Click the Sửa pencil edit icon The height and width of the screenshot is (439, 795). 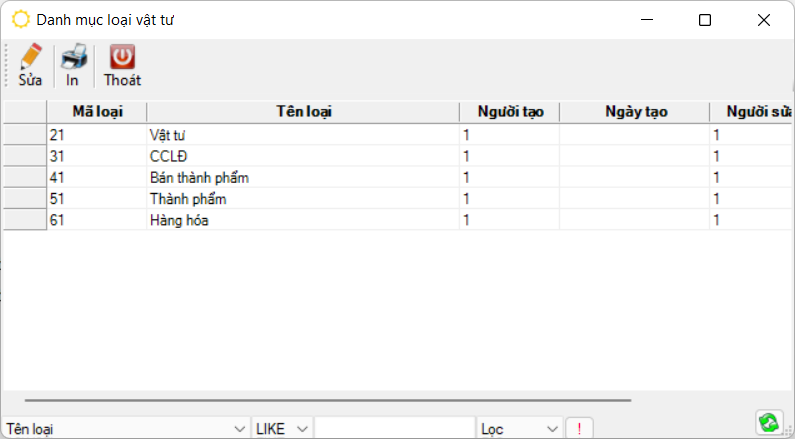(x=30, y=58)
